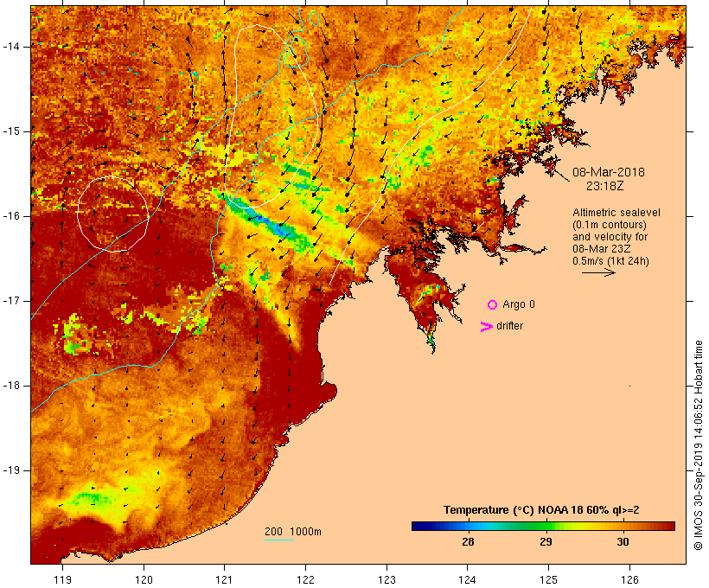Click the longitude label 126

[629, 579]
